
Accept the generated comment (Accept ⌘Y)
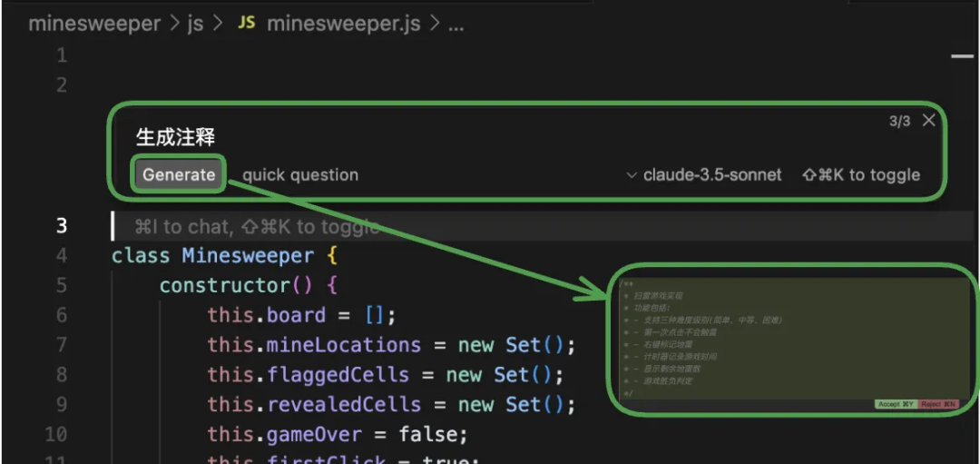[896, 404]
